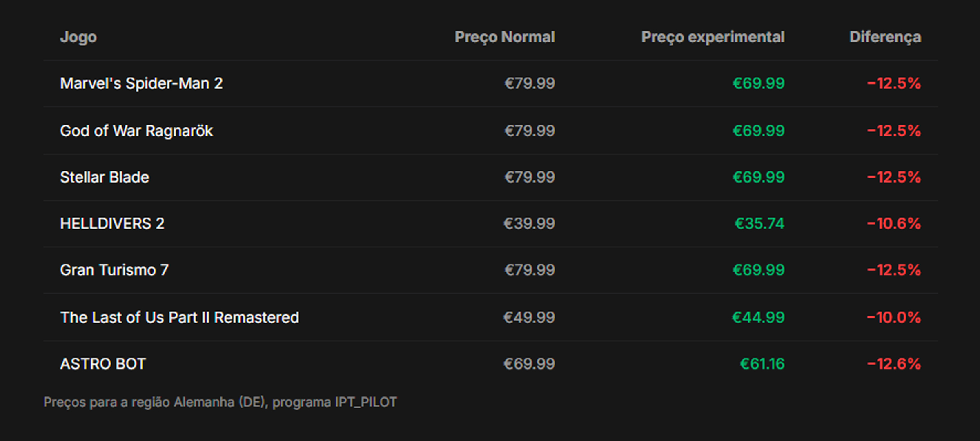The height and width of the screenshot is (441, 980).
Task: Select the Stellar Blade game title
Action: pyautogui.click(x=105, y=178)
